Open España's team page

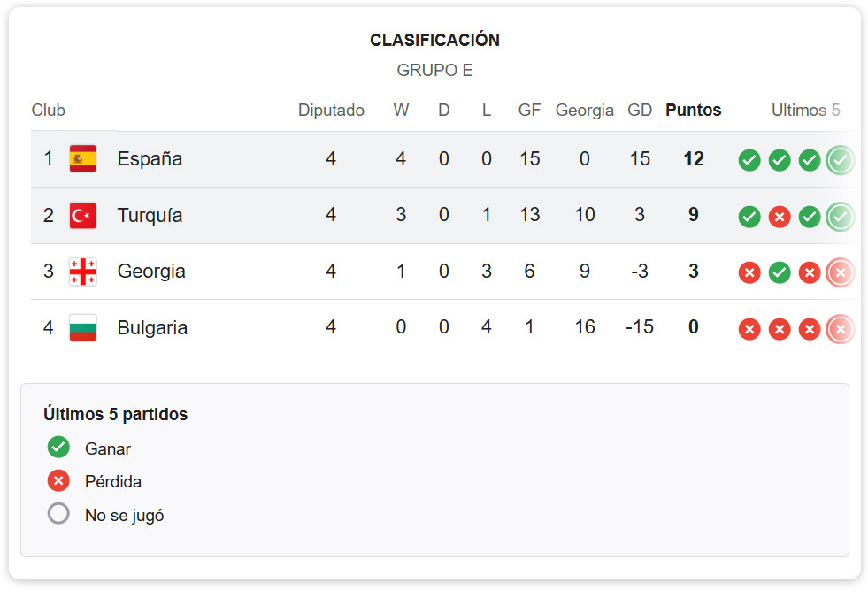[149, 159]
